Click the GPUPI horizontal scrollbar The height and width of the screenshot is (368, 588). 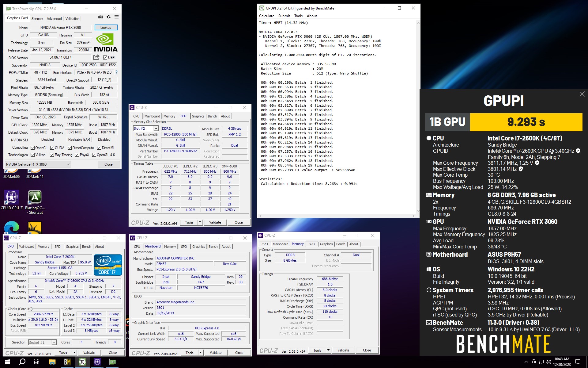(337, 216)
